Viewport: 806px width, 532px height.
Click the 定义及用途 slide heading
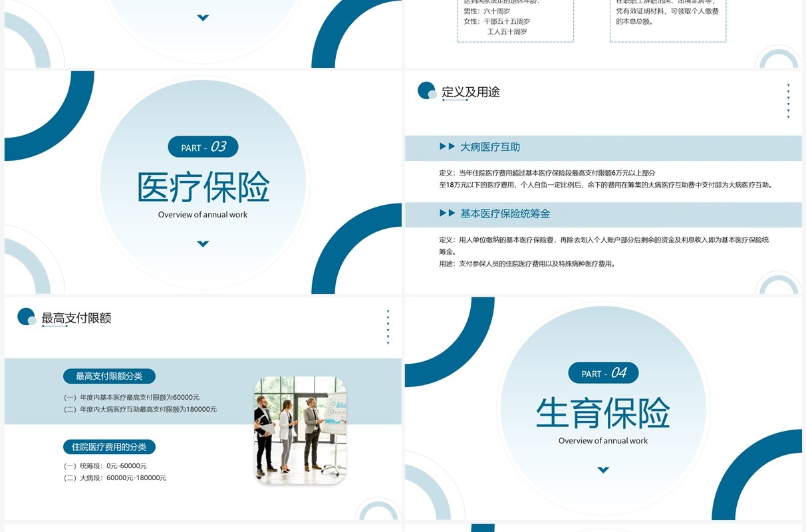(471, 92)
